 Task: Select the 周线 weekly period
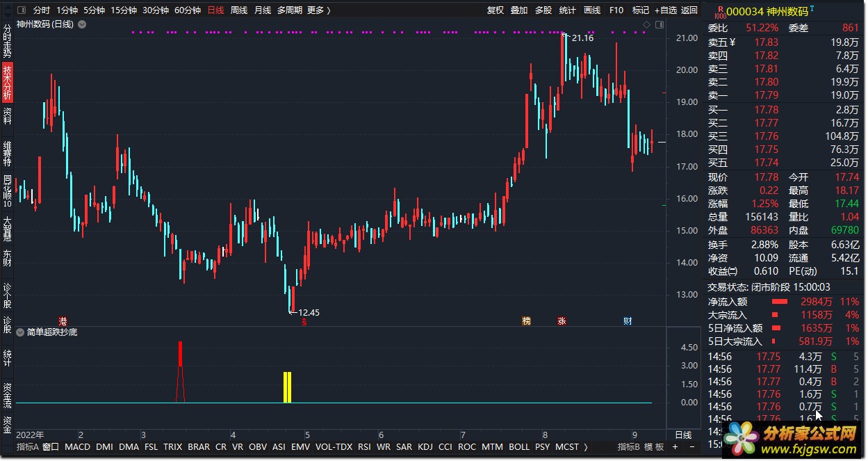click(239, 10)
